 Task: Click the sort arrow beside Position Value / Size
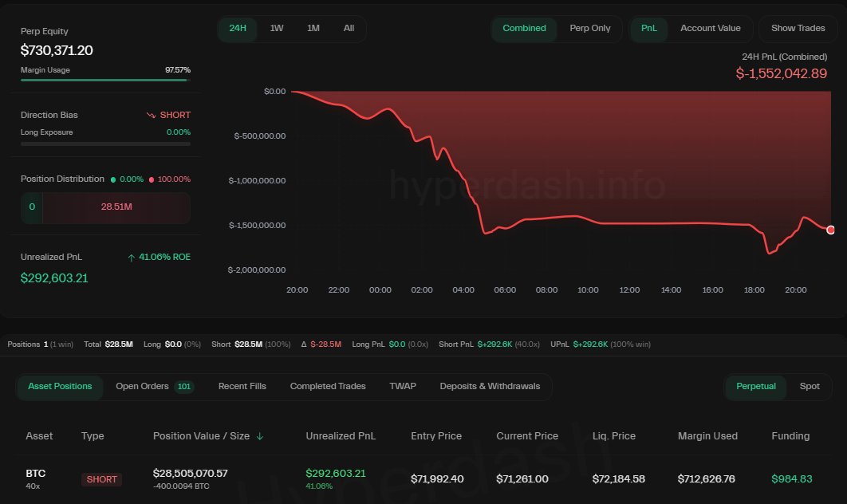(x=260, y=436)
